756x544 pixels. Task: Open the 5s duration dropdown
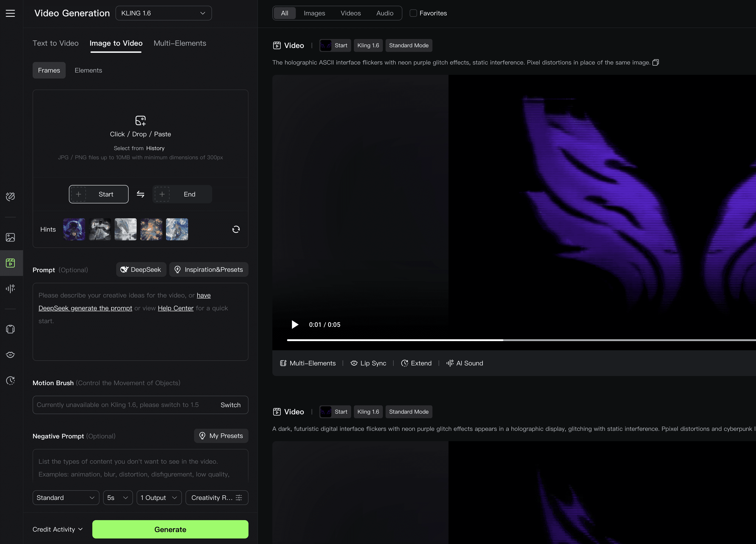(x=118, y=498)
